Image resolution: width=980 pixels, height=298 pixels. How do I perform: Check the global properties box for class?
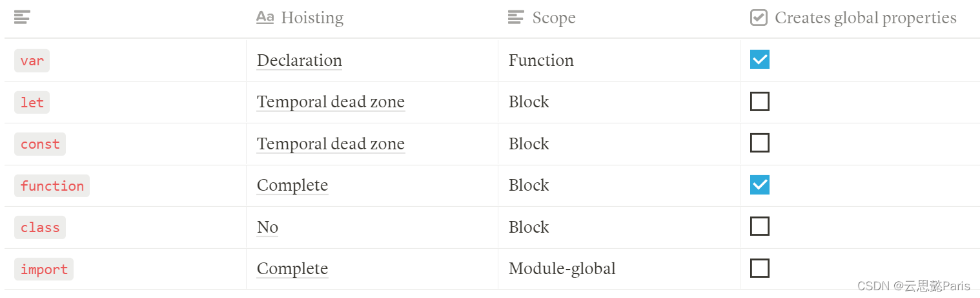(x=760, y=226)
